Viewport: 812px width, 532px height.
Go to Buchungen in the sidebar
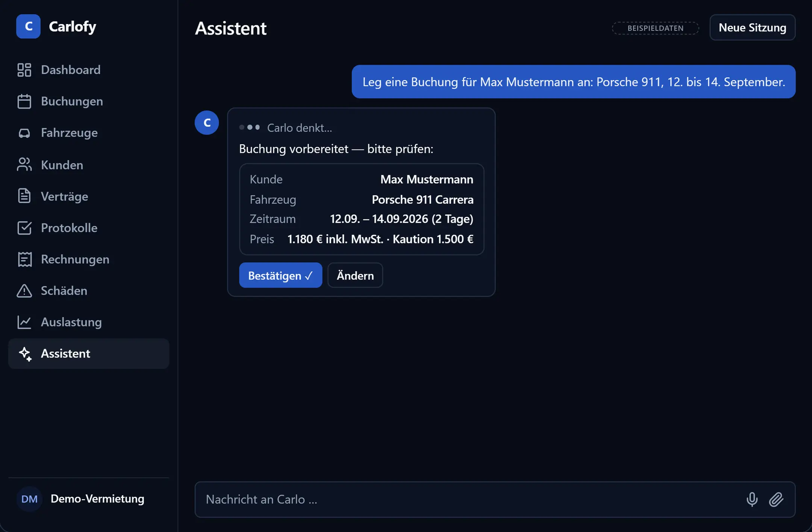click(x=89, y=101)
